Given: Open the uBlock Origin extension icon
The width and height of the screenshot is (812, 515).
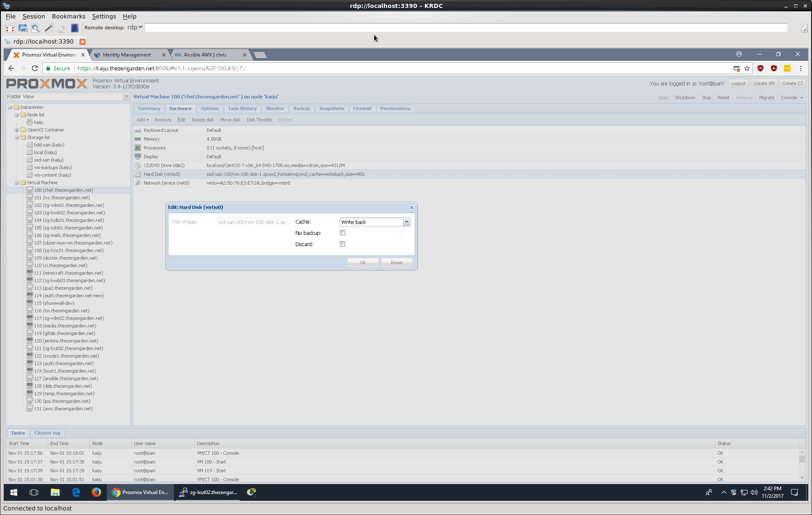Looking at the screenshot, I should coord(760,68).
